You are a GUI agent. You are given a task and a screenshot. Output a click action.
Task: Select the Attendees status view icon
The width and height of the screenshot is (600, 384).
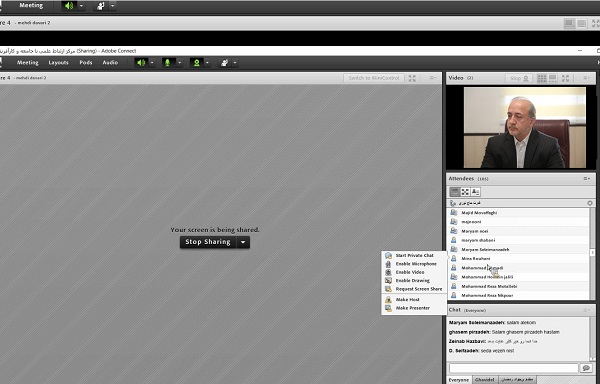(475, 192)
